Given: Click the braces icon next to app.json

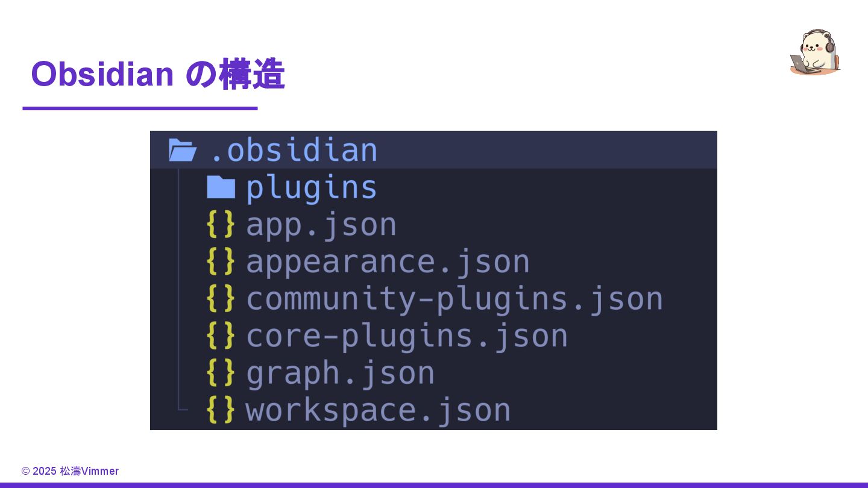Looking at the screenshot, I should pos(221,224).
